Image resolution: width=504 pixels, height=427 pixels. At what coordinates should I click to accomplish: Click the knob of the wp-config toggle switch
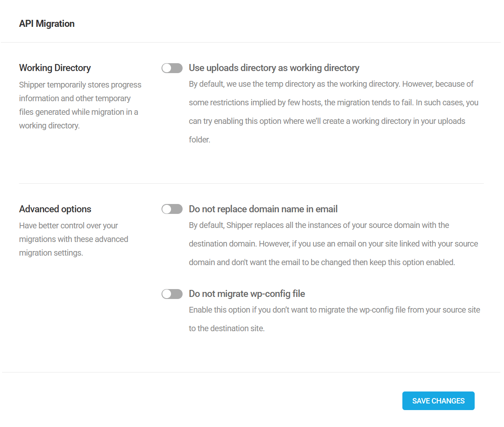point(167,294)
